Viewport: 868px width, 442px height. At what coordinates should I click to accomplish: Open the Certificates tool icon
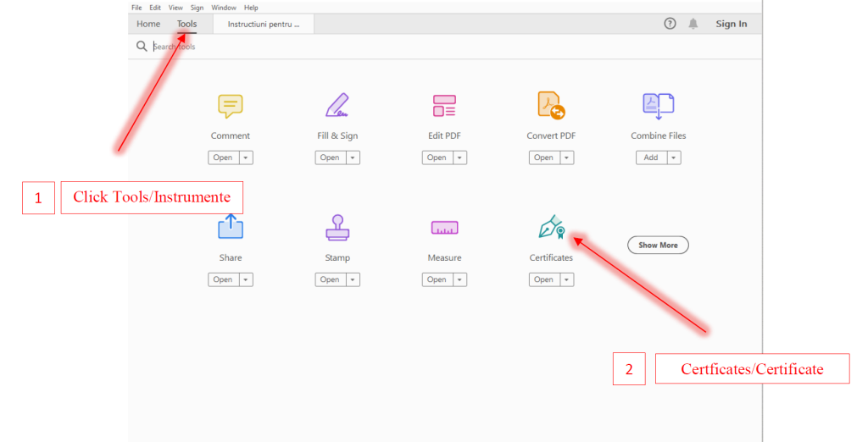pos(551,227)
